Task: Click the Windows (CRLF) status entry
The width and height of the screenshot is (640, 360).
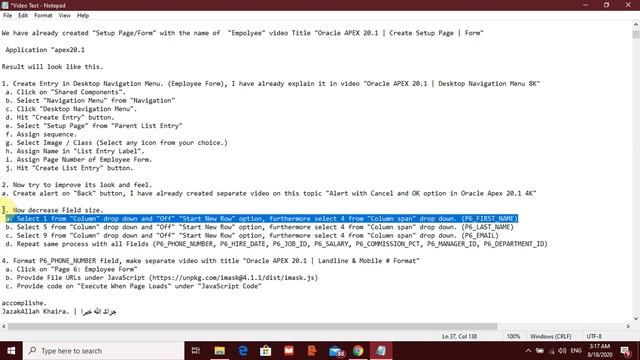Action: 551,336
